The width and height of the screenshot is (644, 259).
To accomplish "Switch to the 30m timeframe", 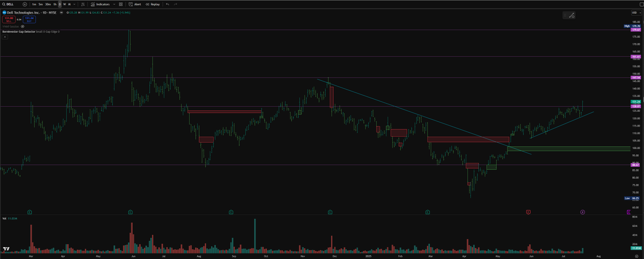I will pos(48,4).
